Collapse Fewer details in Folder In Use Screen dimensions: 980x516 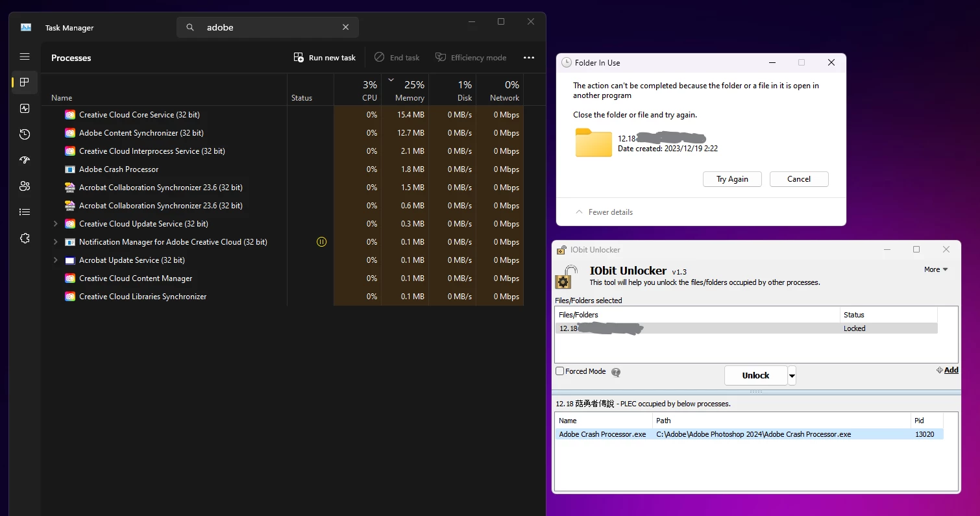[604, 212]
